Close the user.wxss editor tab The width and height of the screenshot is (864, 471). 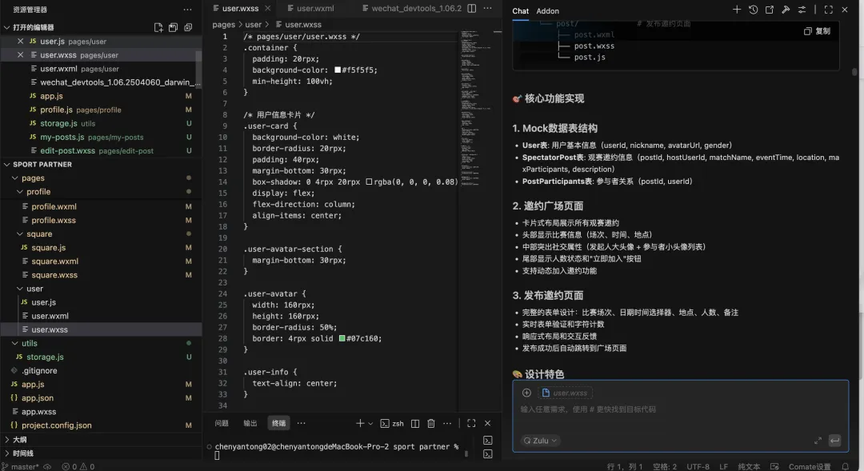[x=268, y=8]
